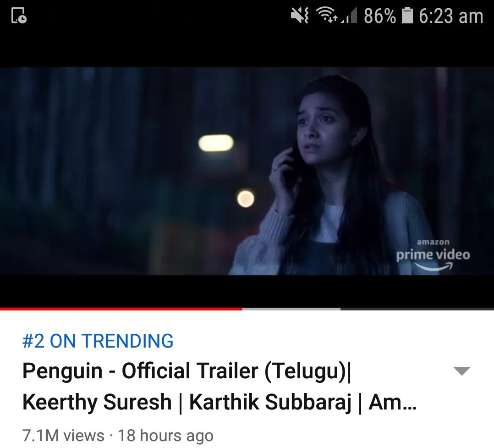Screen dimensions: 494x448
Task: Tap the Penguin Official Trailer title text
Action: click(x=187, y=371)
